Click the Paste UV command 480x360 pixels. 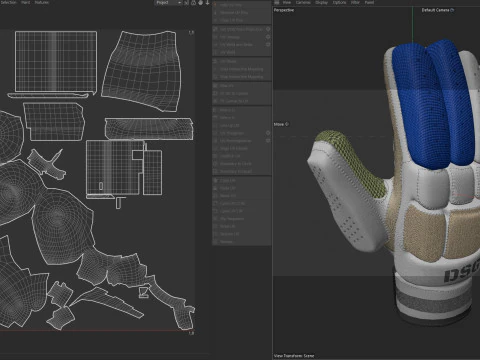[242, 188]
